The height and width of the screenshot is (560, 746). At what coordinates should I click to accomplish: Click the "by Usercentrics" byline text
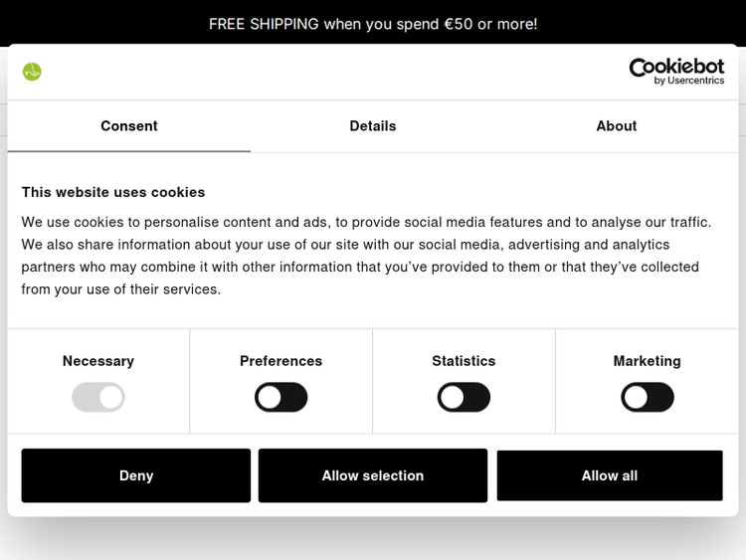[x=689, y=82]
